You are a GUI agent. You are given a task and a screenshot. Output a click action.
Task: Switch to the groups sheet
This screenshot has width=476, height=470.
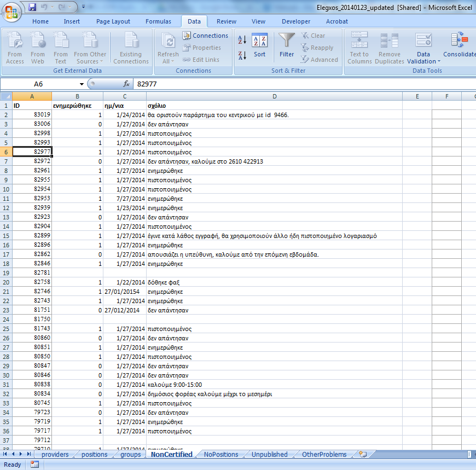[131, 455]
